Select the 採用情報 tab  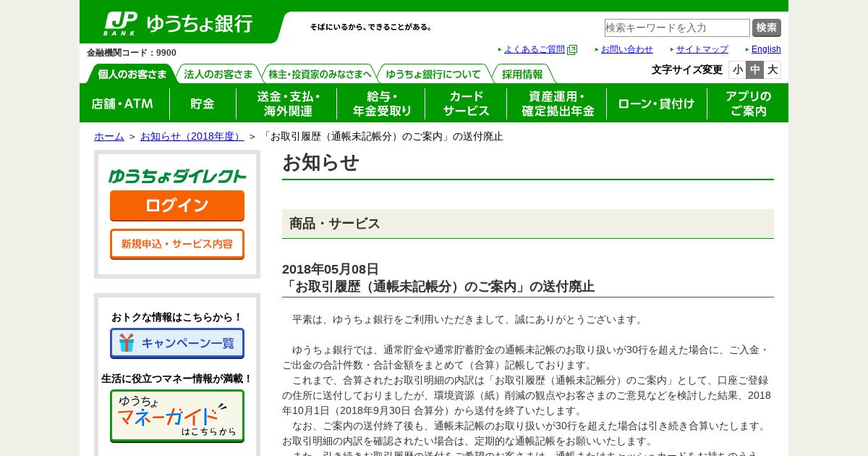coord(522,74)
